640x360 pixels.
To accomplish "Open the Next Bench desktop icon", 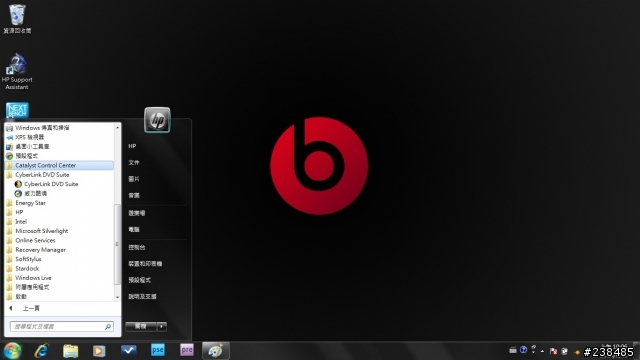I will [x=17, y=110].
